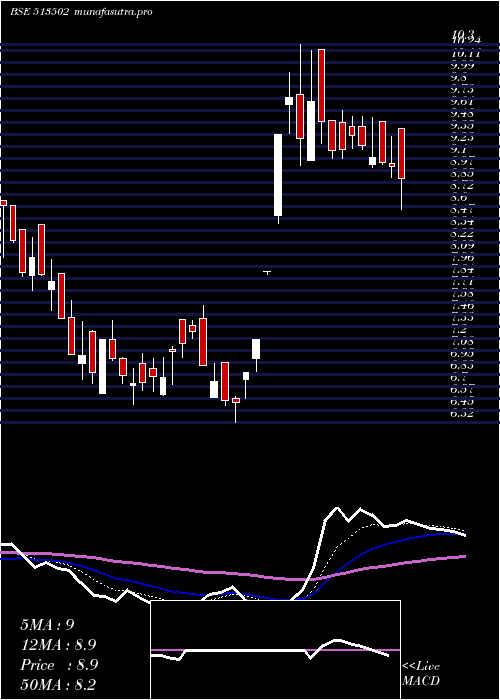
Task: Click the 8.22 price axis label
Action: click(x=463, y=234)
